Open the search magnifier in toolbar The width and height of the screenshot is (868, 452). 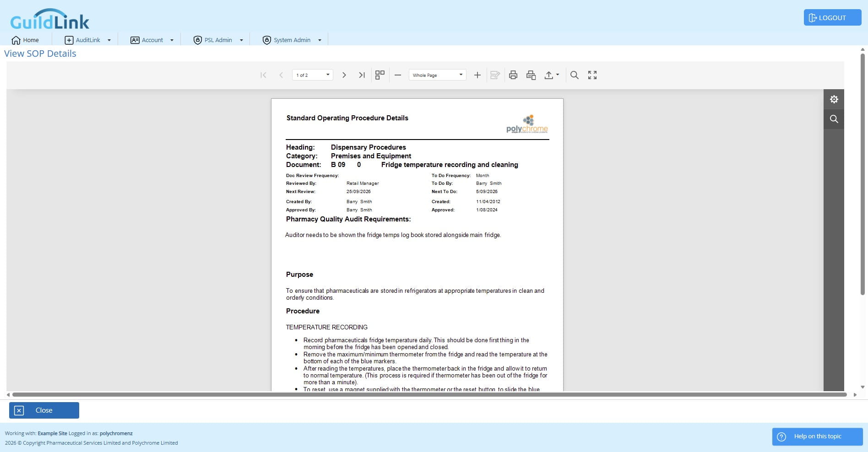point(574,75)
